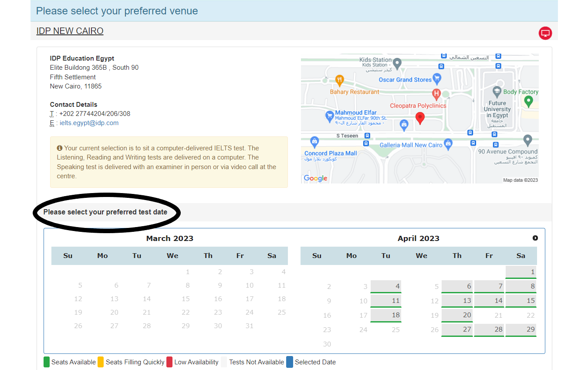Screen dimensions: 588x370
Task: Select April 11 on the calendar
Action: click(386, 301)
